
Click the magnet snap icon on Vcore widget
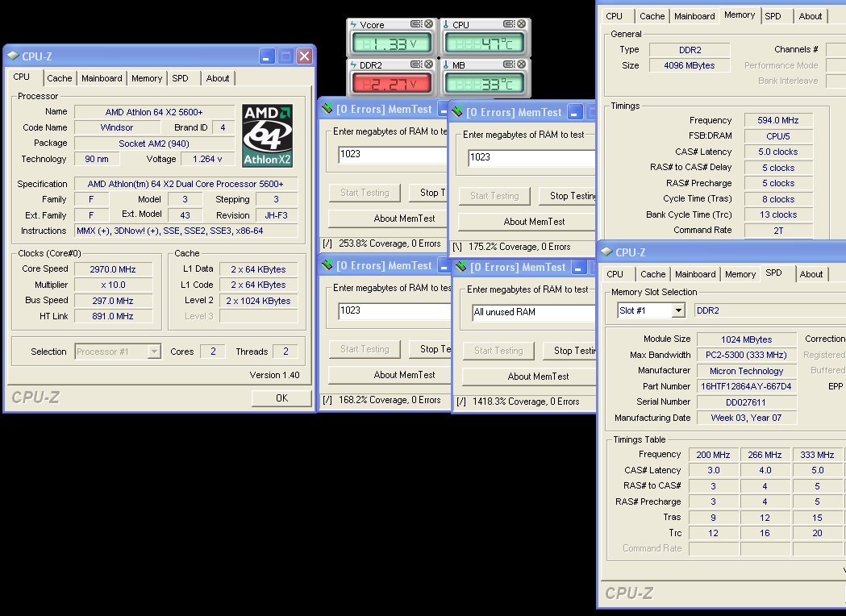click(416, 24)
